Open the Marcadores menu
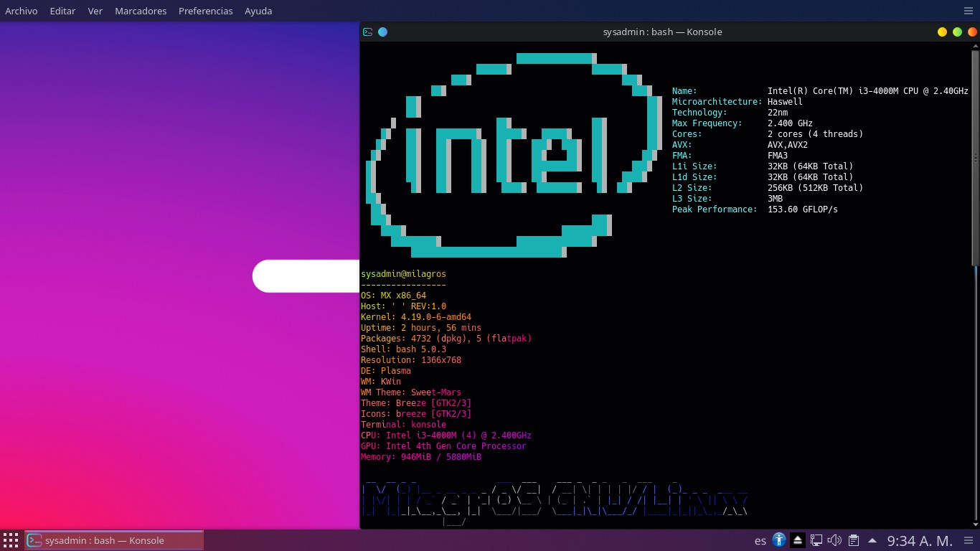 click(x=141, y=11)
